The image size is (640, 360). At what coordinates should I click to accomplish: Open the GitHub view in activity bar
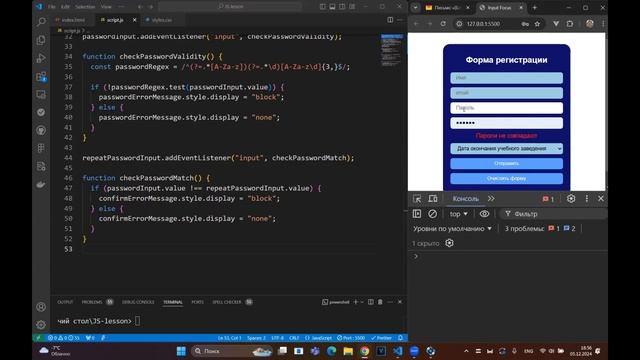(x=41, y=130)
